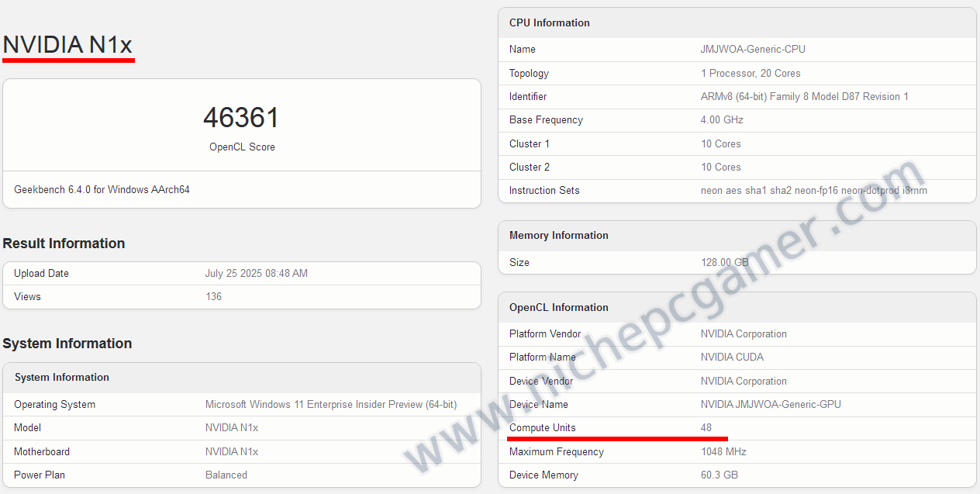Select the NVIDIA CUDA platform name value
Screen dimensions: 980x494
click(732, 357)
